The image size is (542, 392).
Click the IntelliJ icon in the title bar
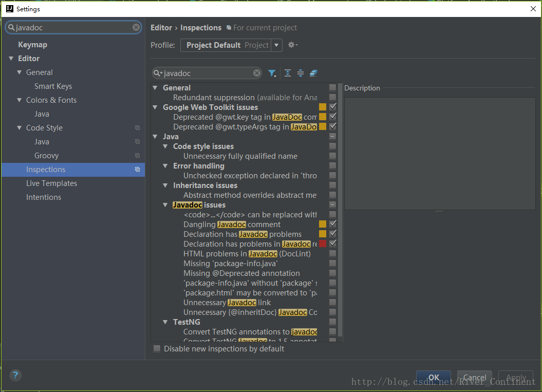10,9
